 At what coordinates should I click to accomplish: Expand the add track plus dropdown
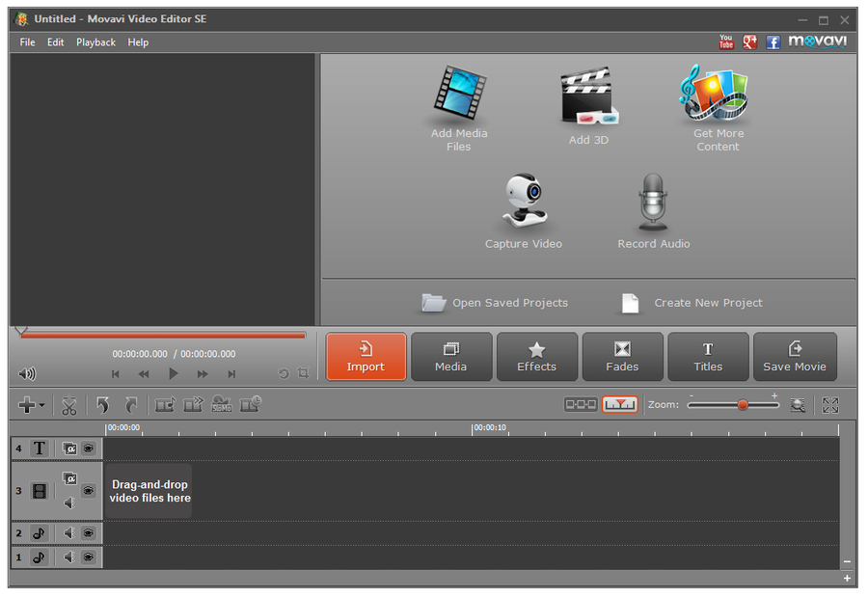click(31, 405)
